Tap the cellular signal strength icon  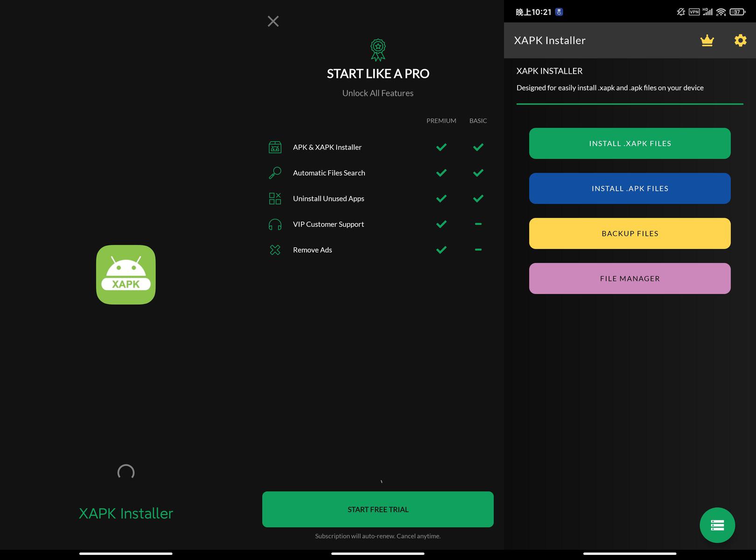tap(707, 12)
